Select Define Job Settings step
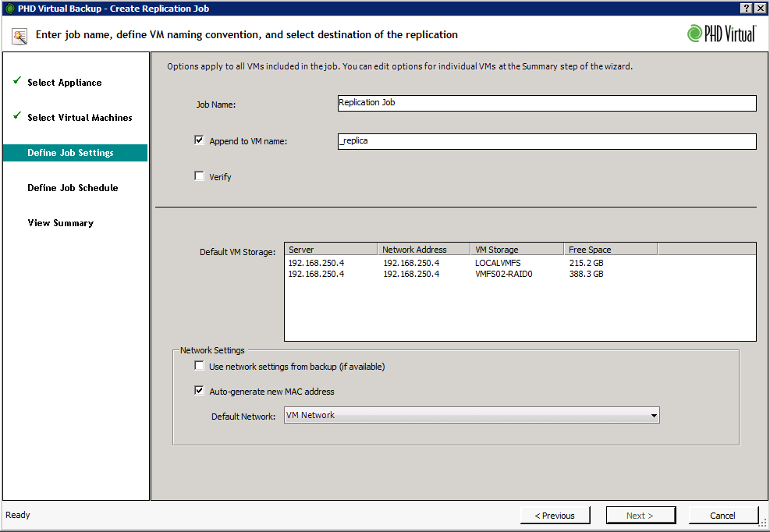 point(75,153)
